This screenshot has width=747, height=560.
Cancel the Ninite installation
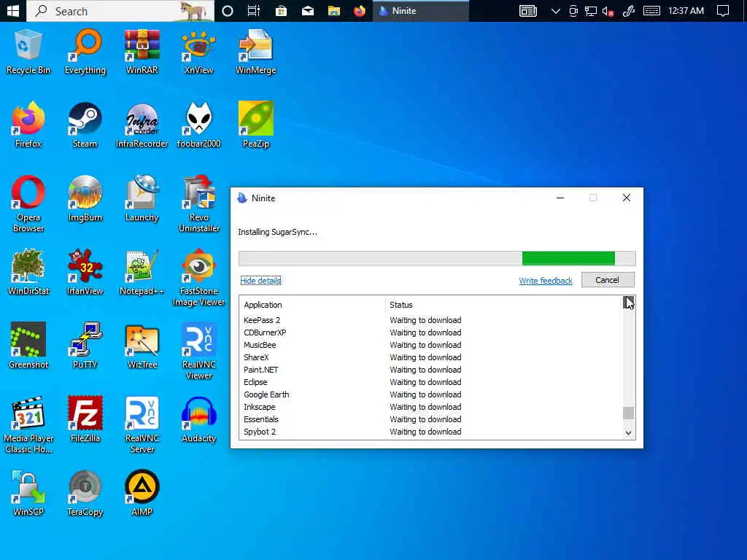tap(608, 280)
